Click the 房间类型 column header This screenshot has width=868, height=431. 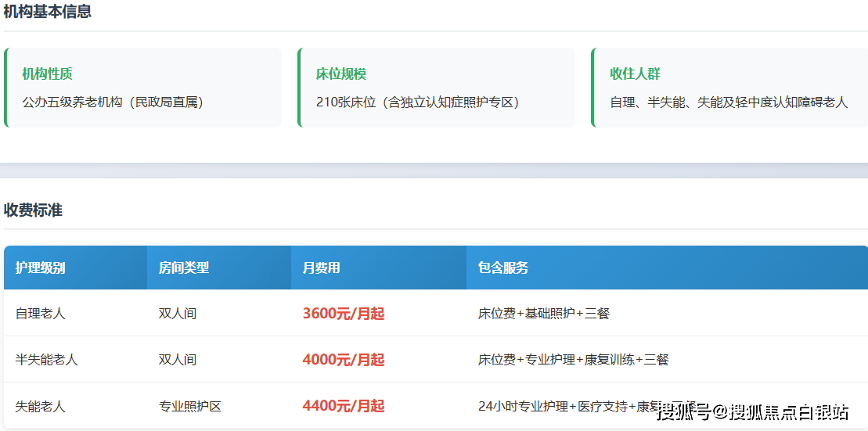tap(184, 268)
